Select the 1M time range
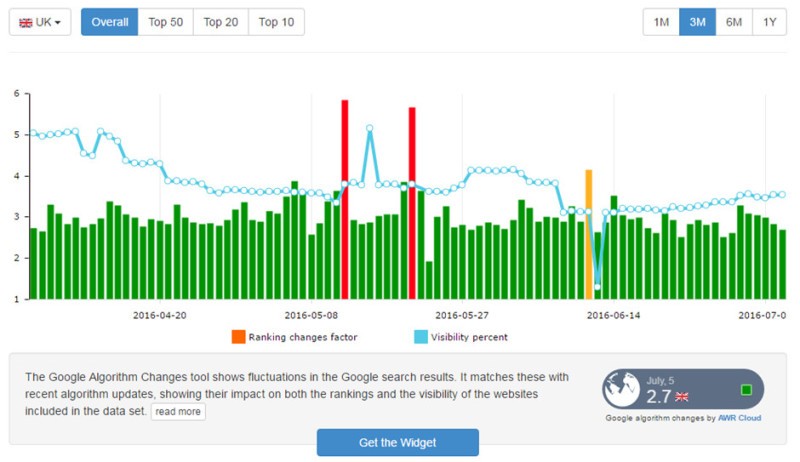The width and height of the screenshot is (800, 462). pos(661,22)
